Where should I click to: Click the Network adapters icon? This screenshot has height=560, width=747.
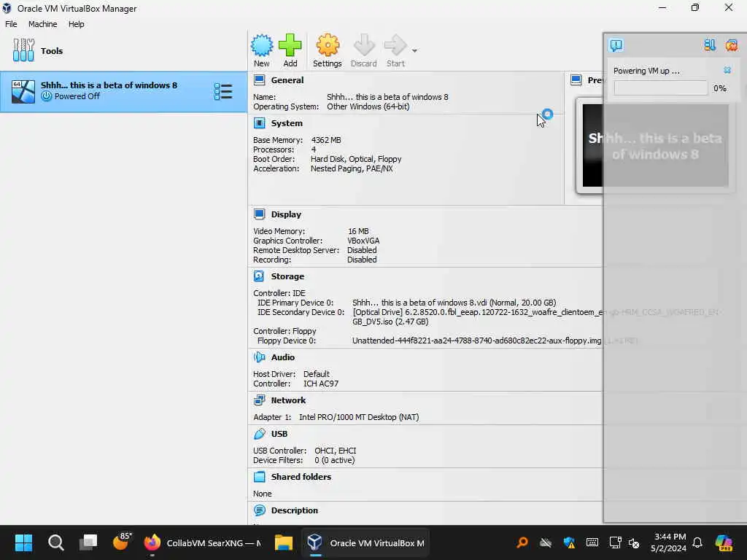259,400
